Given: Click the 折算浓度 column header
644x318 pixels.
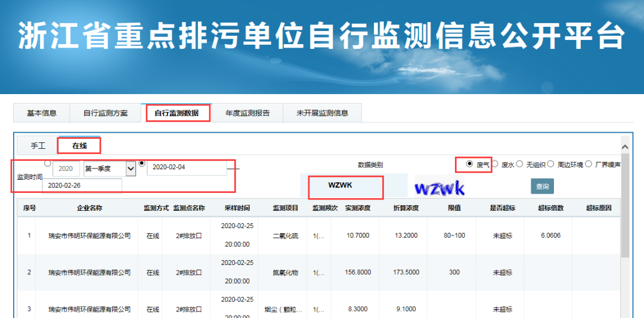Looking at the screenshot, I should (x=406, y=208).
